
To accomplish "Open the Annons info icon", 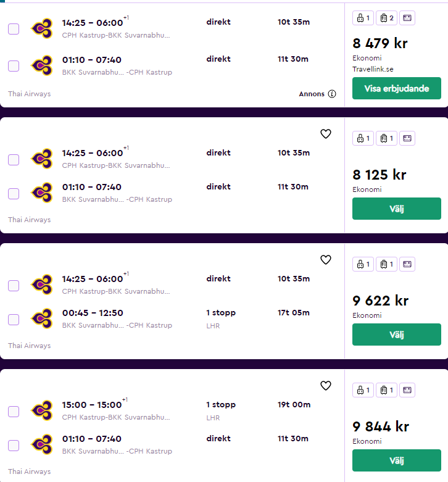I will 332,94.
